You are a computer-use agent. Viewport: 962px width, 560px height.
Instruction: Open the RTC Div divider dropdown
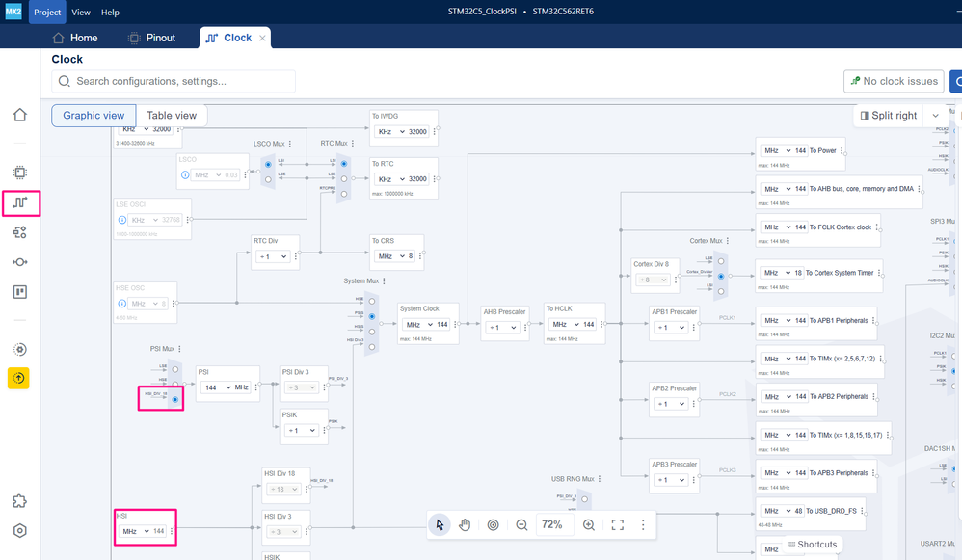click(x=273, y=256)
